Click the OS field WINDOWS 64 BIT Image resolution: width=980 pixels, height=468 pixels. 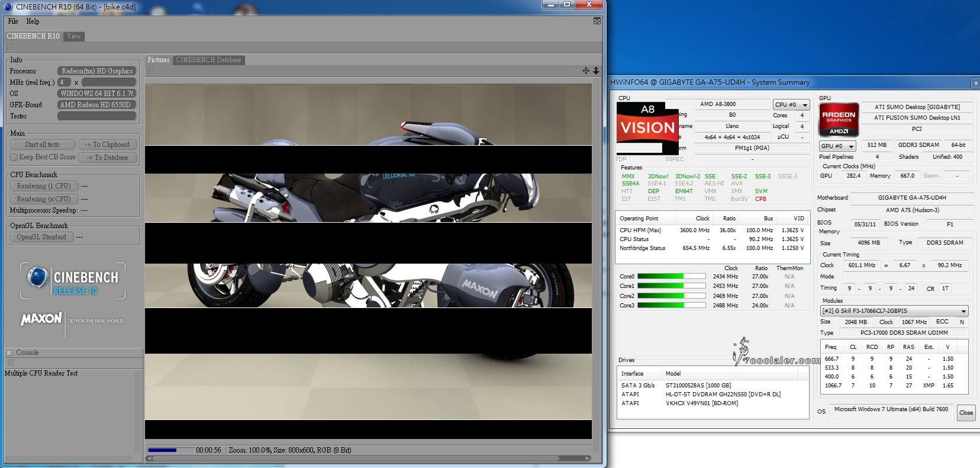[x=96, y=94]
